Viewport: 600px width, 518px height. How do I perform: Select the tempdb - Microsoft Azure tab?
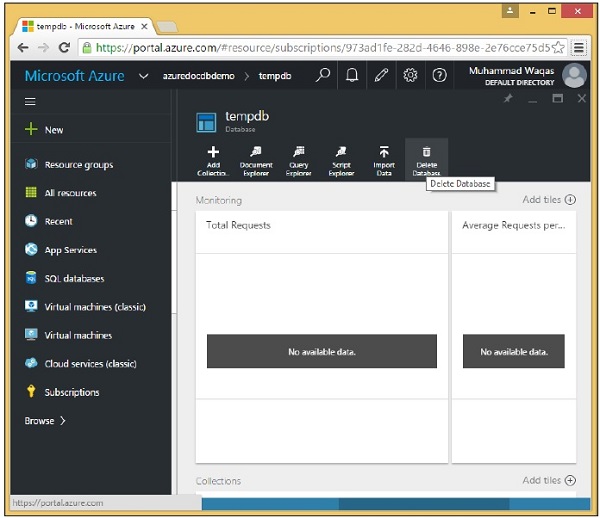(85, 26)
